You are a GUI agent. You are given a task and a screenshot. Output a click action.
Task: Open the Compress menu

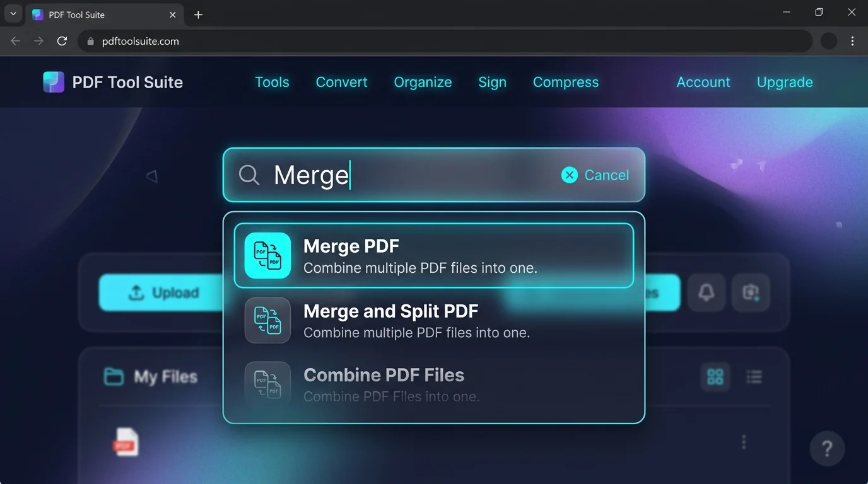click(x=566, y=82)
